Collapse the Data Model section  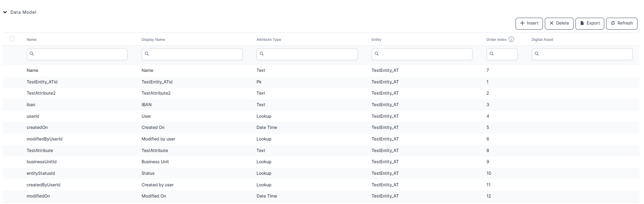click(5, 12)
